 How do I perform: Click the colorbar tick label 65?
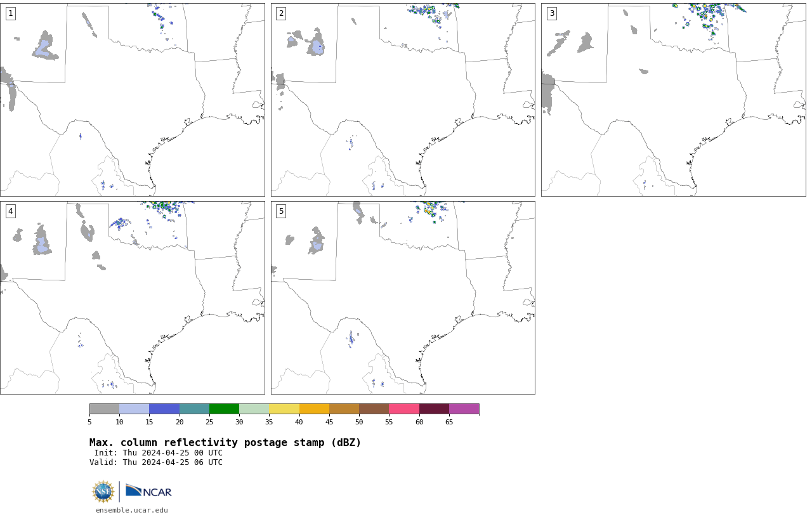click(x=449, y=422)
